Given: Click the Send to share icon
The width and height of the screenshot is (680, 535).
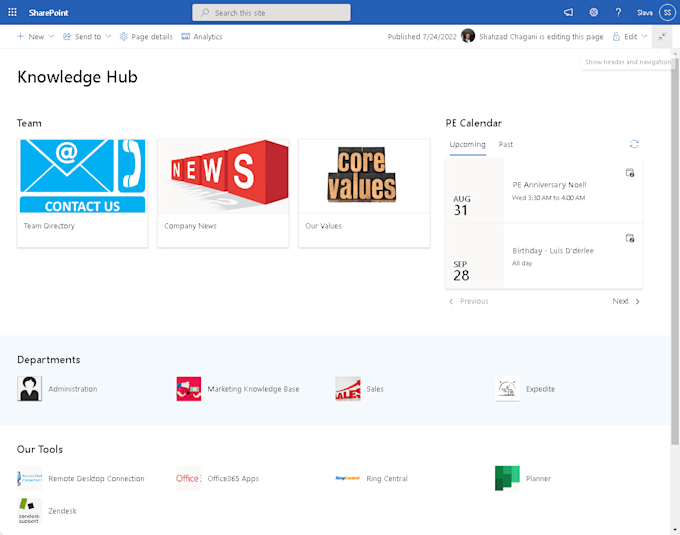Looking at the screenshot, I should click(67, 36).
